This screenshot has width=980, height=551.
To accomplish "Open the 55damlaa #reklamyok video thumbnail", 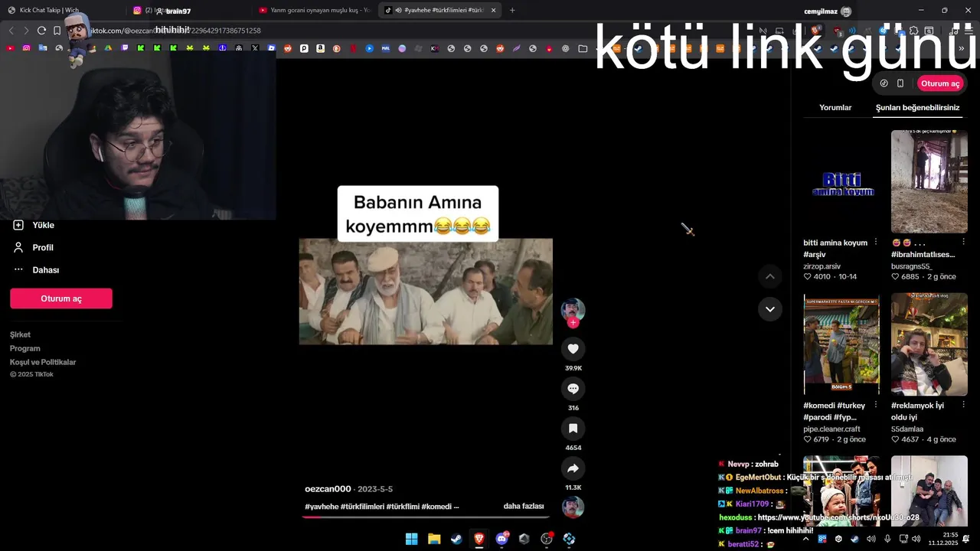I will click(x=929, y=344).
